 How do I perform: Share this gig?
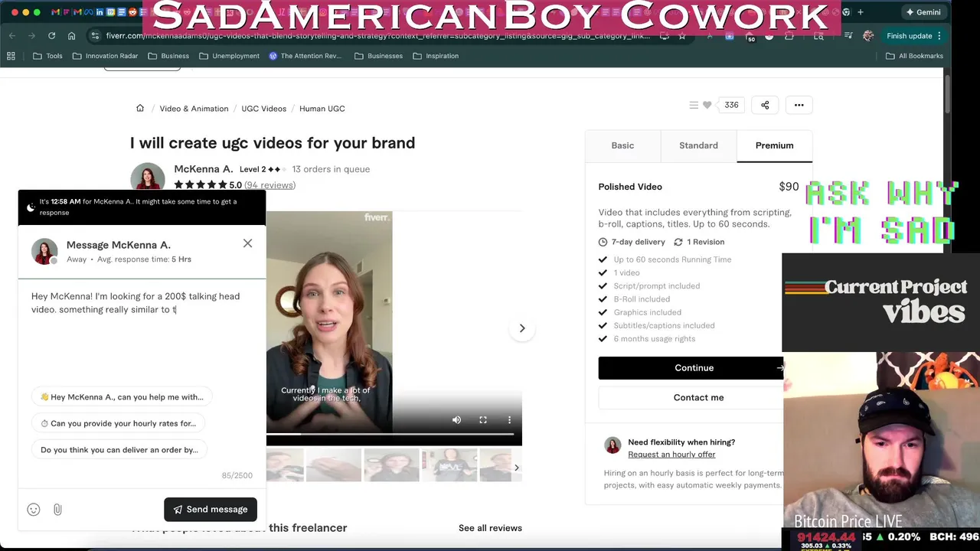765,105
